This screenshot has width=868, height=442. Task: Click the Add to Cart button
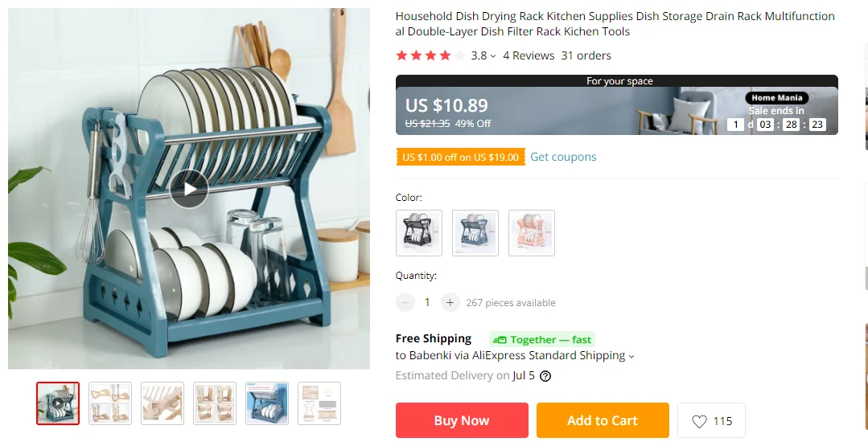(x=603, y=420)
